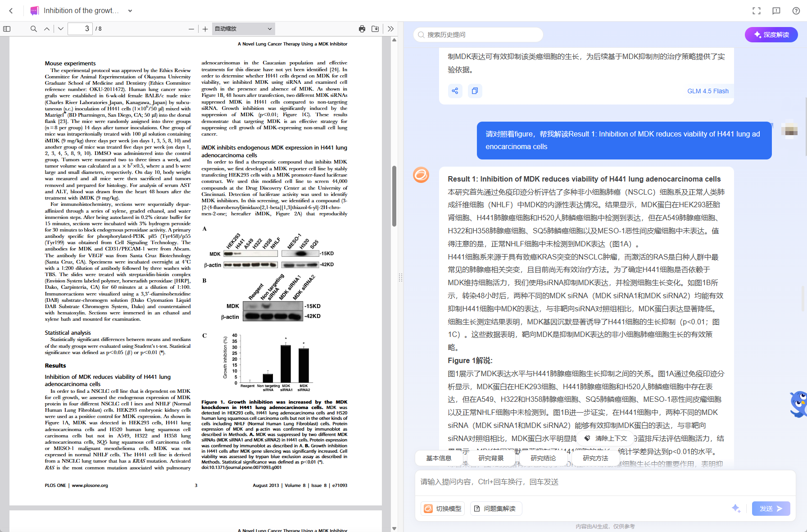Click the 切换模型 switch model button
The width and height of the screenshot is (807, 532).
[443, 509]
